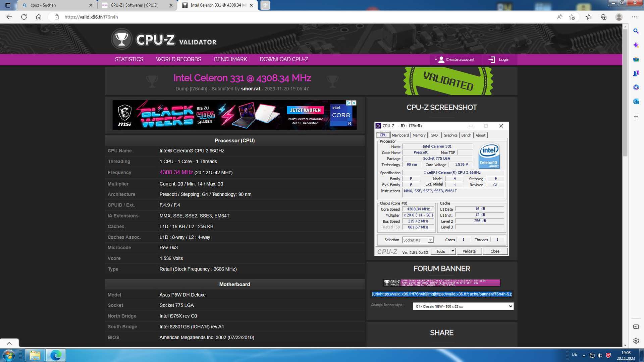Open the BENCHMARK menu item
Viewport: 644px width, 362px height.
pyautogui.click(x=230, y=59)
